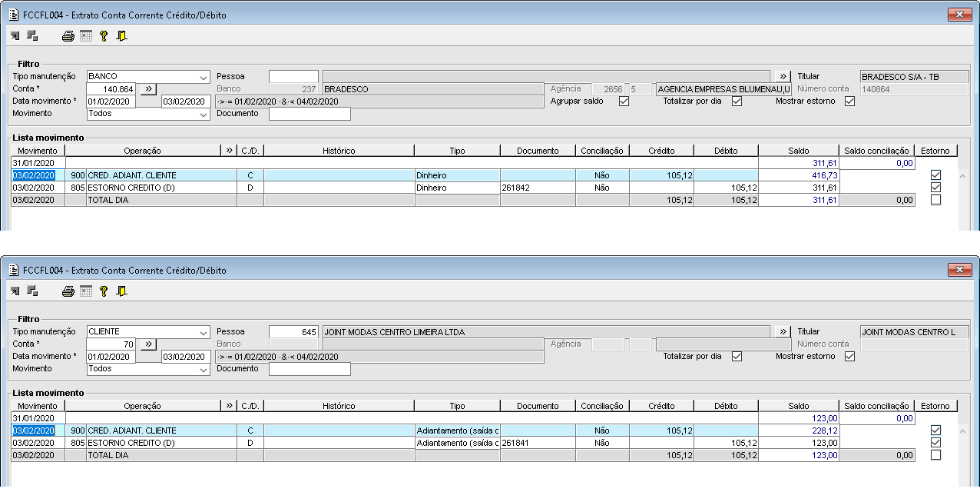
Task: Toggle Totalizar por dia in the CLIENTE window
Action: (x=737, y=357)
